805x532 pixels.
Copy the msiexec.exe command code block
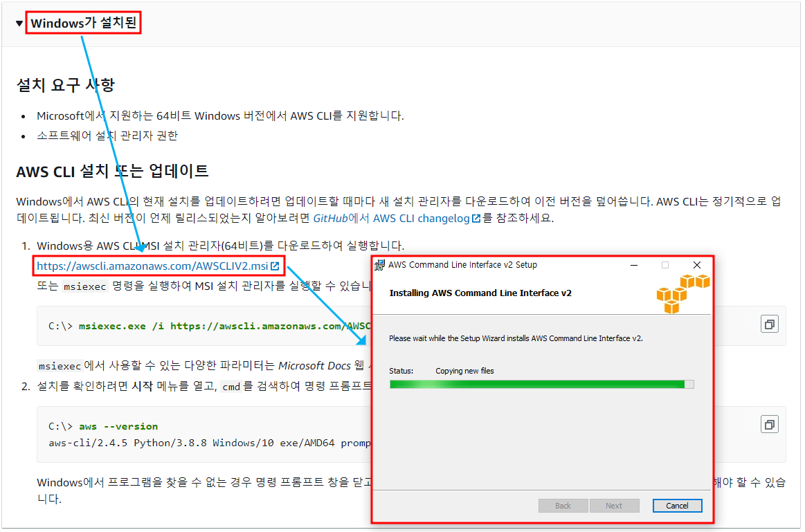(x=769, y=324)
